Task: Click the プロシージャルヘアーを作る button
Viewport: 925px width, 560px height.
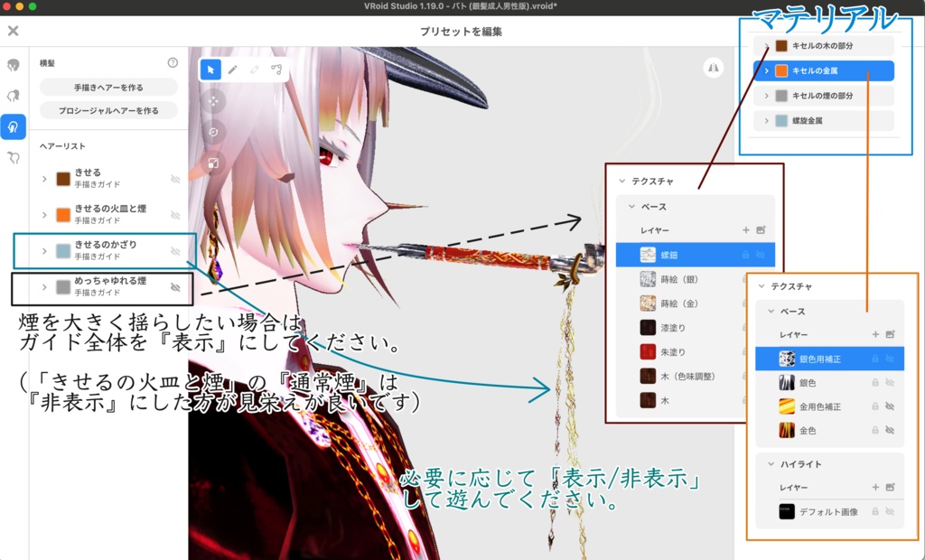Action: click(x=108, y=109)
